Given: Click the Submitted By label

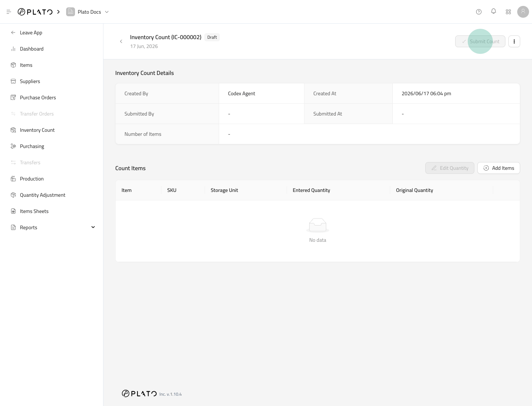Looking at the screenshot, I should pos(139,114).
